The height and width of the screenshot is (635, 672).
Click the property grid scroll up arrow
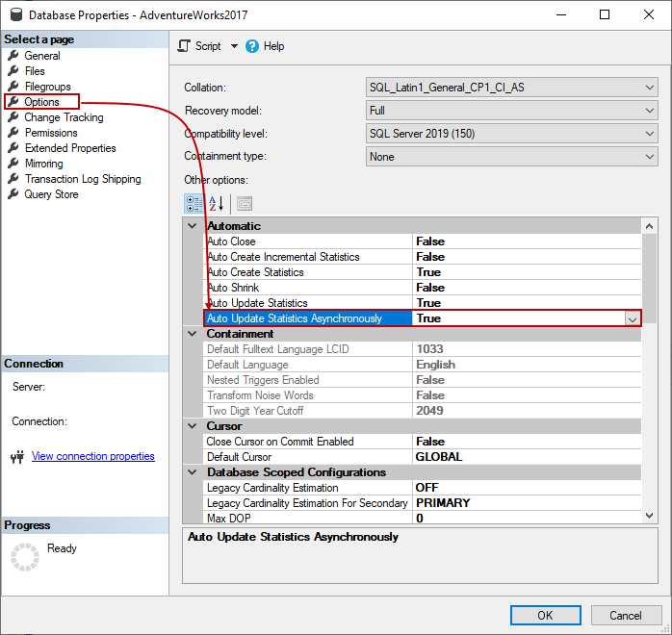pos(649,226)
